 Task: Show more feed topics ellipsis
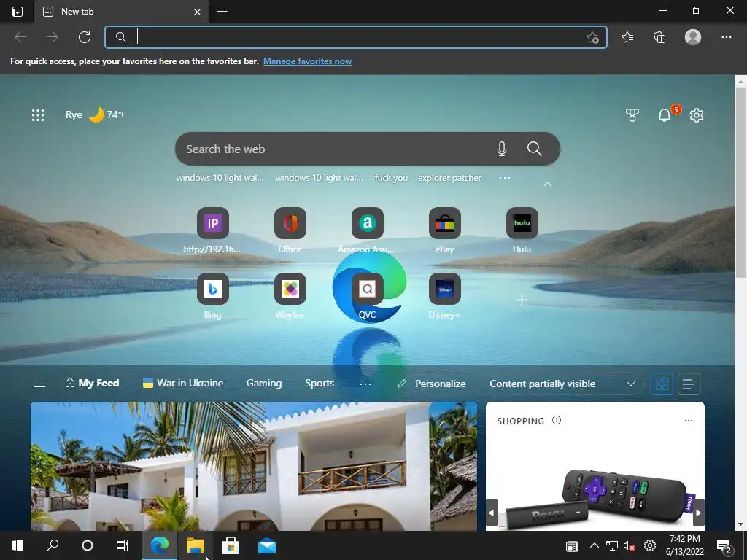[x=365, y=384]
